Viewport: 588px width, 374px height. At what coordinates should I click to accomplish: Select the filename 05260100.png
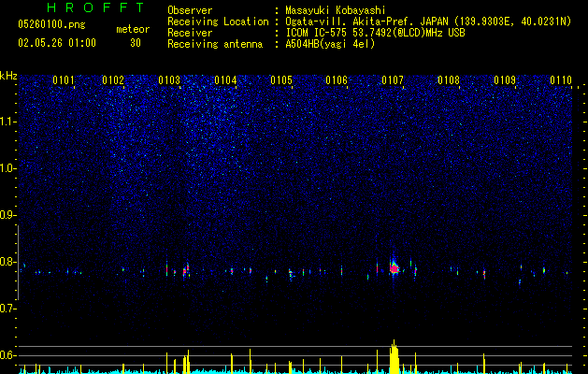click(51, 25)
